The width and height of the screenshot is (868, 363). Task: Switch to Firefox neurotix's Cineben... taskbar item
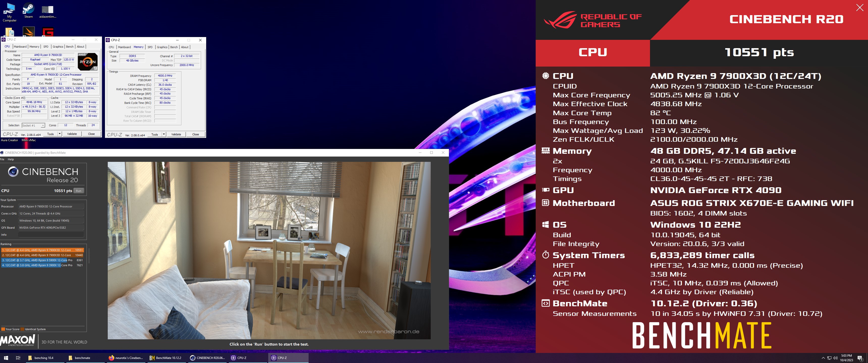(x=126, y=358)
